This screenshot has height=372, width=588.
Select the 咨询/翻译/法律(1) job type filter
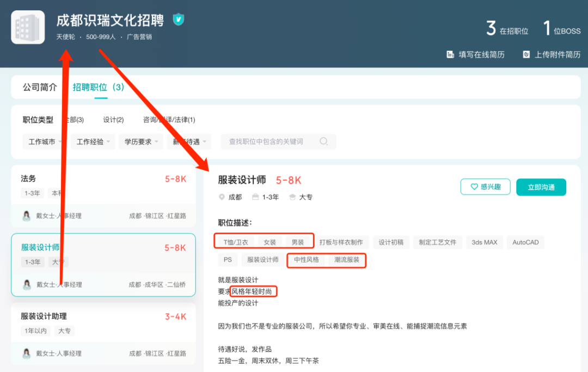pos(169,120)
